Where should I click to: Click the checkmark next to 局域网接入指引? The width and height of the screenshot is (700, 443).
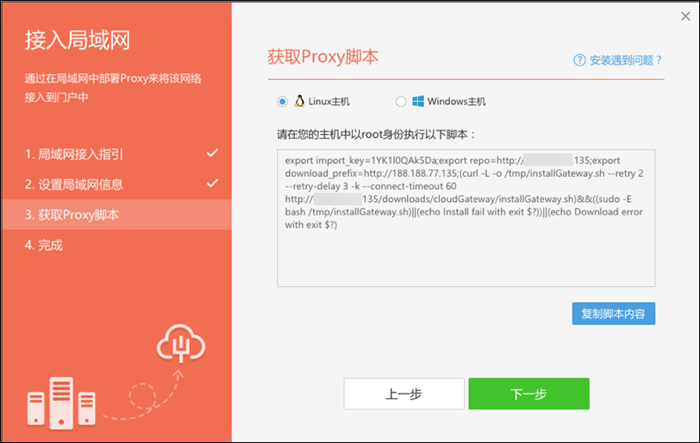[212, 153]
